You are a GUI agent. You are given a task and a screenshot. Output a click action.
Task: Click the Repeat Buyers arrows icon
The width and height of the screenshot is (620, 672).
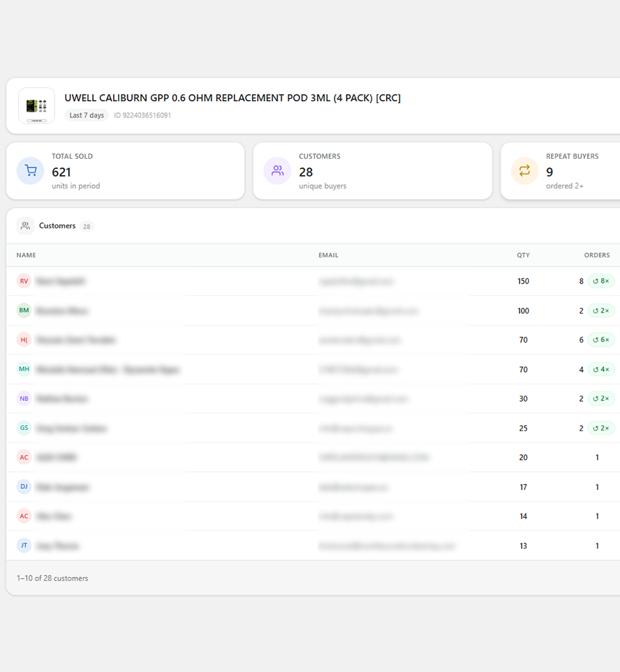point(524,171)
